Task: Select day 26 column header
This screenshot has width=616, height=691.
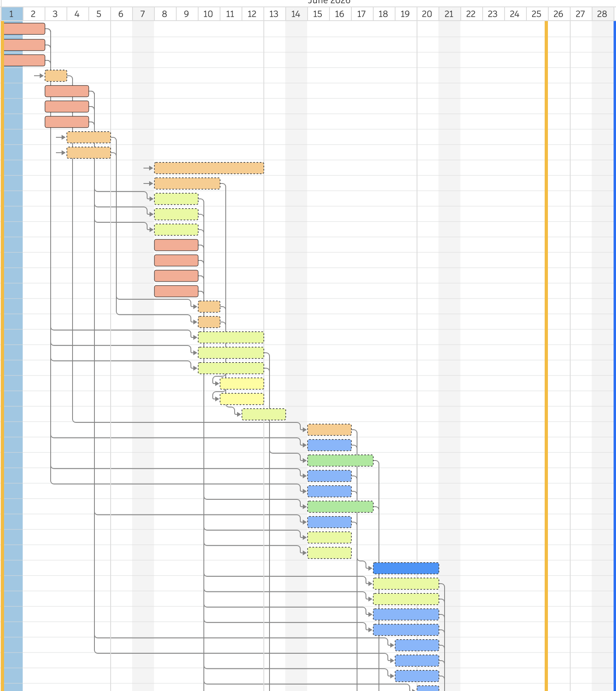Action: [559, 14]
